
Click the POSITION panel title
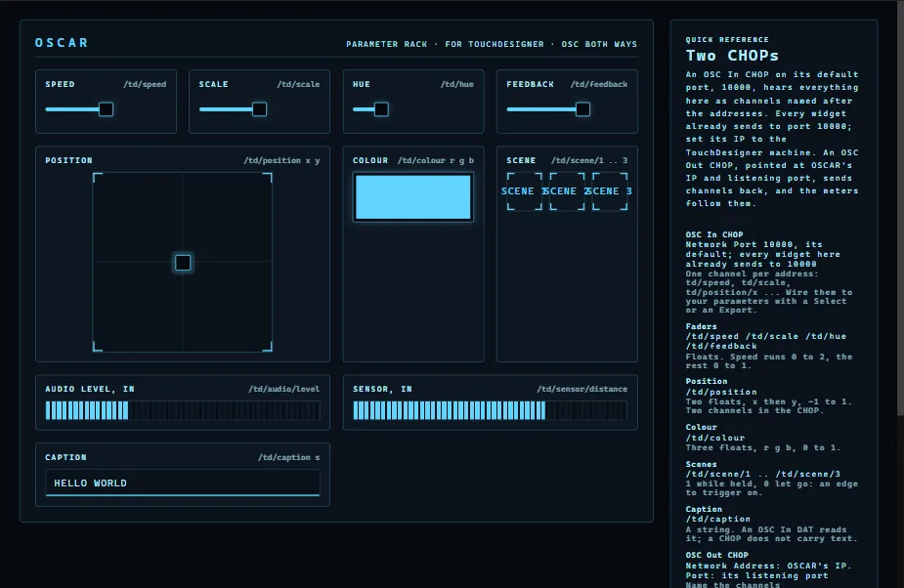click(x=68, y=160)
